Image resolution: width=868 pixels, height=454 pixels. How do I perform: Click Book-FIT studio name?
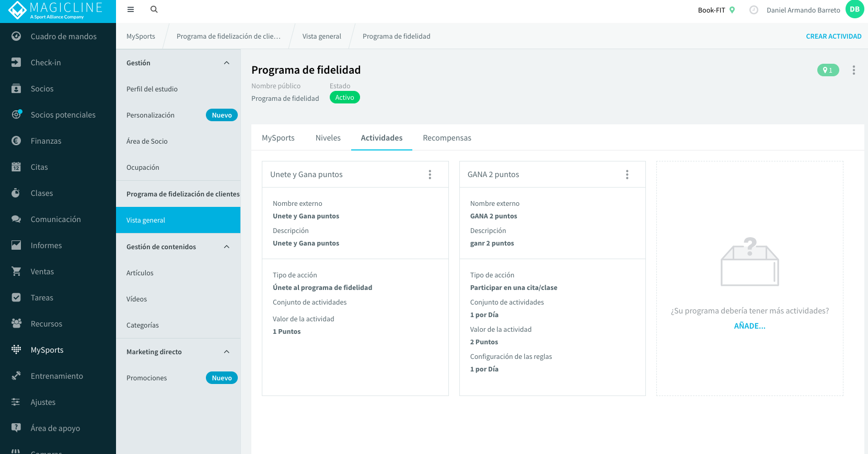(x=711, y=10)
